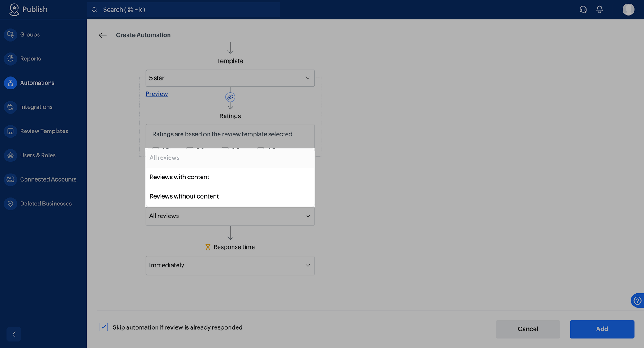
Task: Go to Review Templates sidebar icon
Action: click(x=10, y=131)
